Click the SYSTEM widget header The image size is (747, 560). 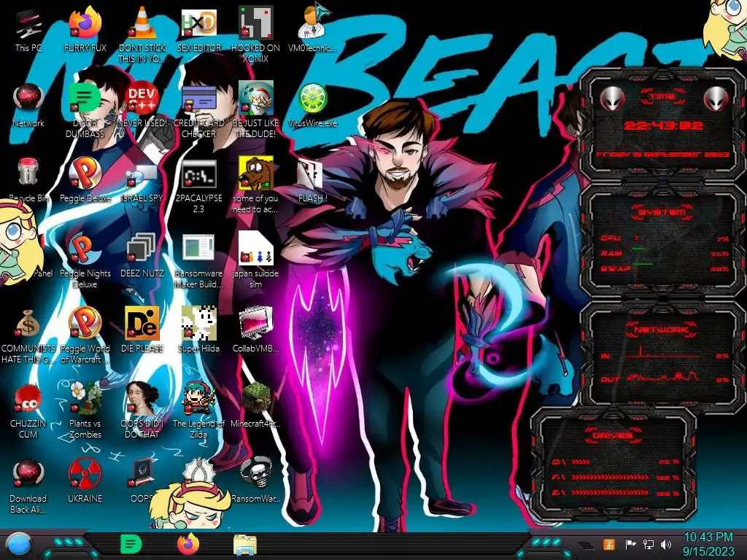coord(662,212)
